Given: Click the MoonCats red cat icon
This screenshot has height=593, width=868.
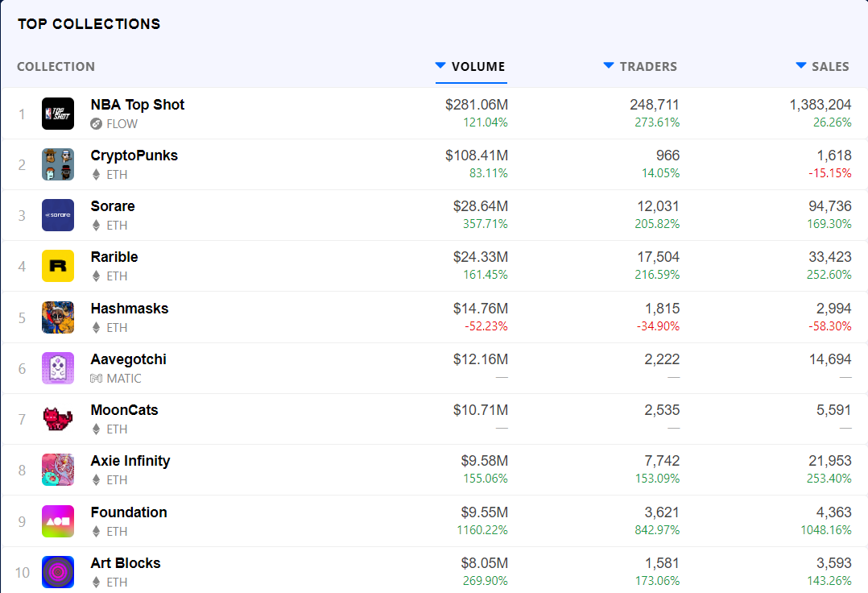Looking at the screenshot, I should [x=58, y=419].
